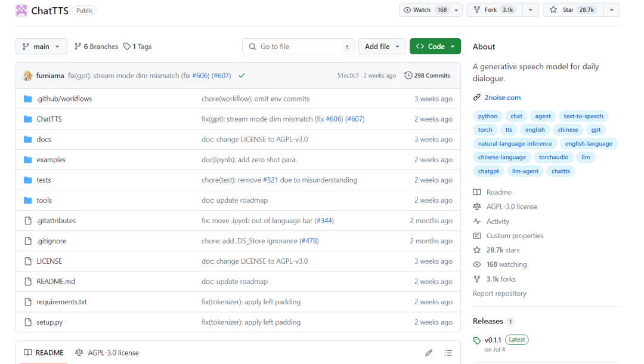Click the fork icon beside 3.1k forks
The image size is (644, 364).
(477, 279)
